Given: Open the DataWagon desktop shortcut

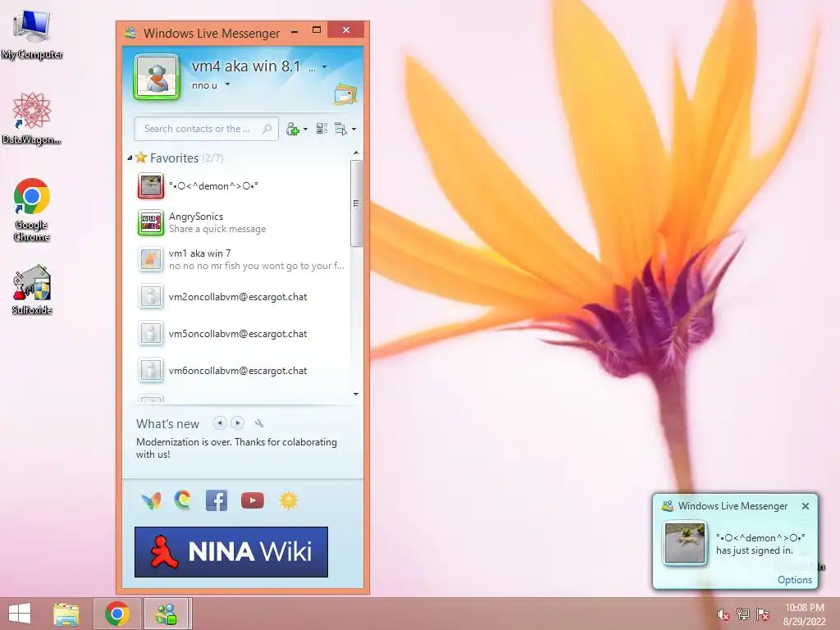Looking at the screenshot, I should click(32, 118).
